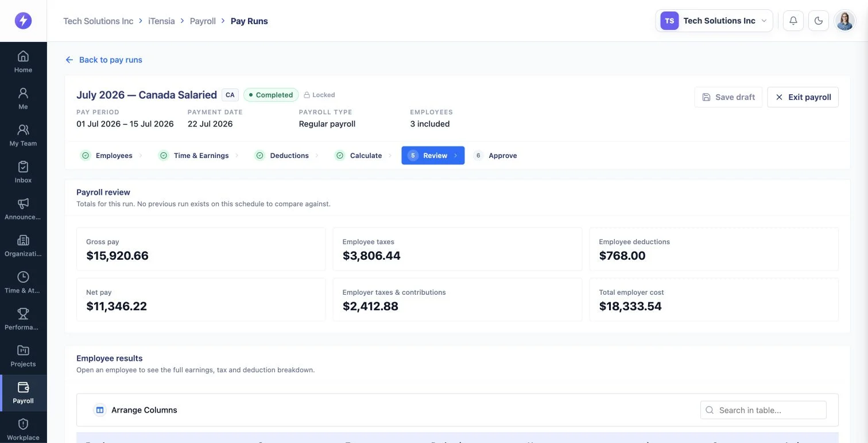Click the lightning bolt app logo

23,21
